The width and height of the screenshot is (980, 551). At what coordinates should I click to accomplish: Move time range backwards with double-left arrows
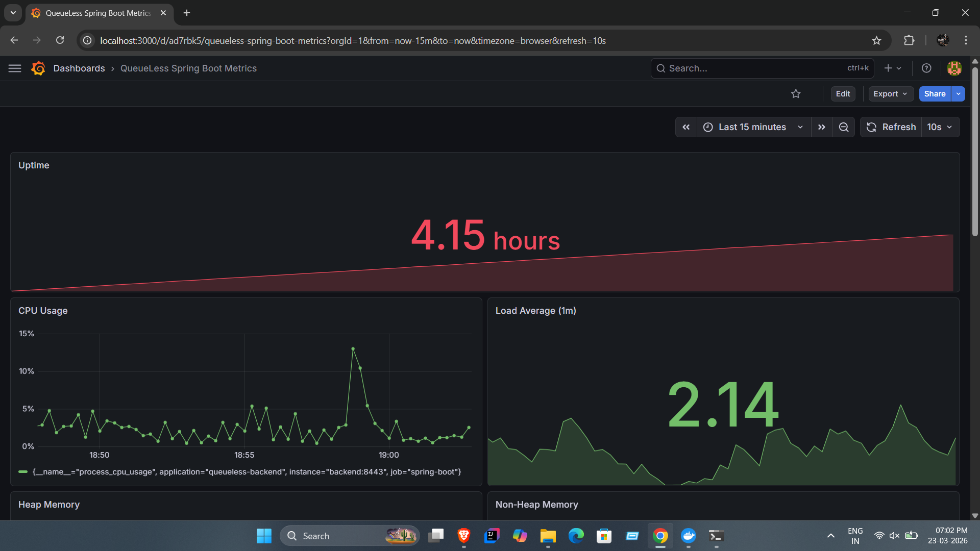[686, 127]
